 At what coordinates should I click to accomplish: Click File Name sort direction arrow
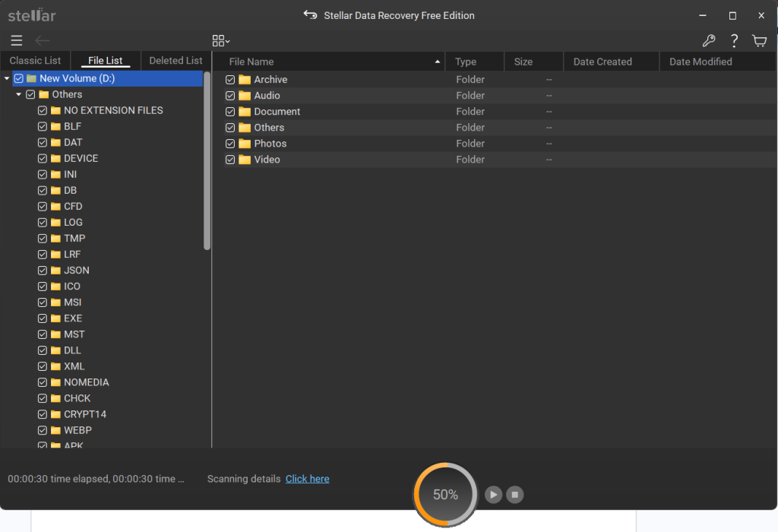(437, 62)
